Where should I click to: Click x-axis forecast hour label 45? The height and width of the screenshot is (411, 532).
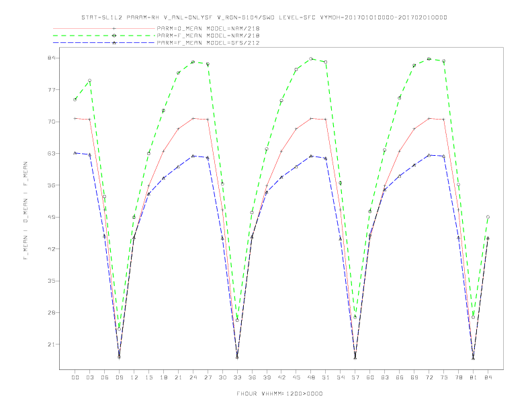[x=296, y=377]
